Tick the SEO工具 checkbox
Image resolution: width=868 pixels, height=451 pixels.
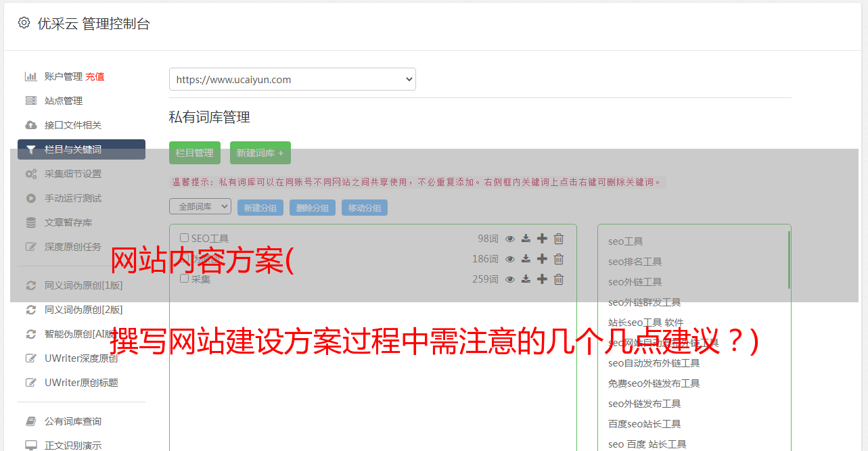(x=184, y=238)
